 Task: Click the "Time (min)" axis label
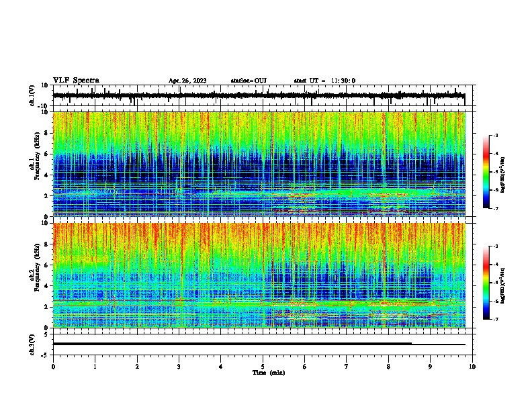tap(269, 373)
